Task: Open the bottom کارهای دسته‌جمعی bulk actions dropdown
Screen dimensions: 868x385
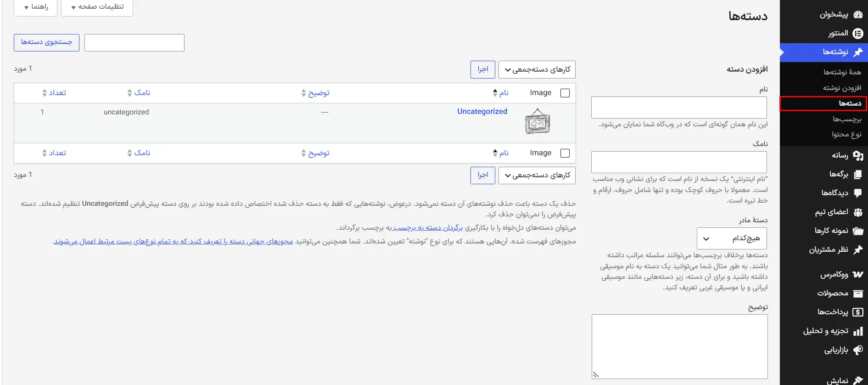Action: click(537, 176)
